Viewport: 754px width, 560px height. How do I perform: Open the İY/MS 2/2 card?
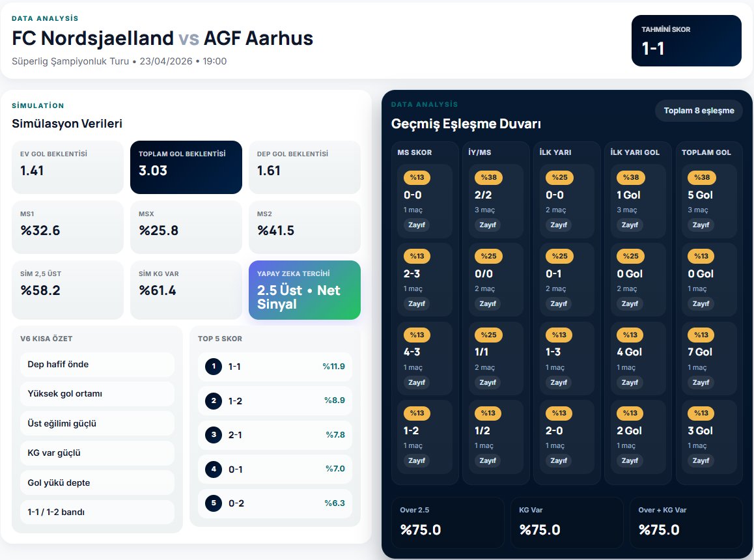(x=496, y=201)
